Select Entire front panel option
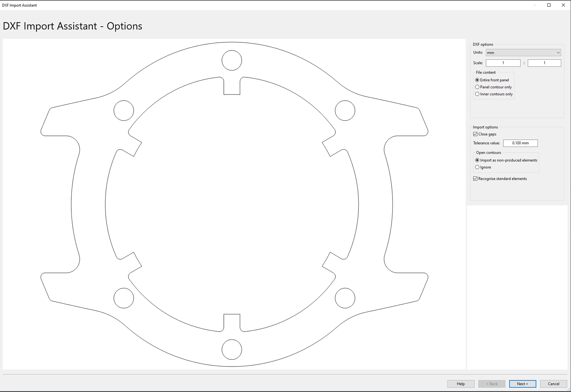 [477, 80]
